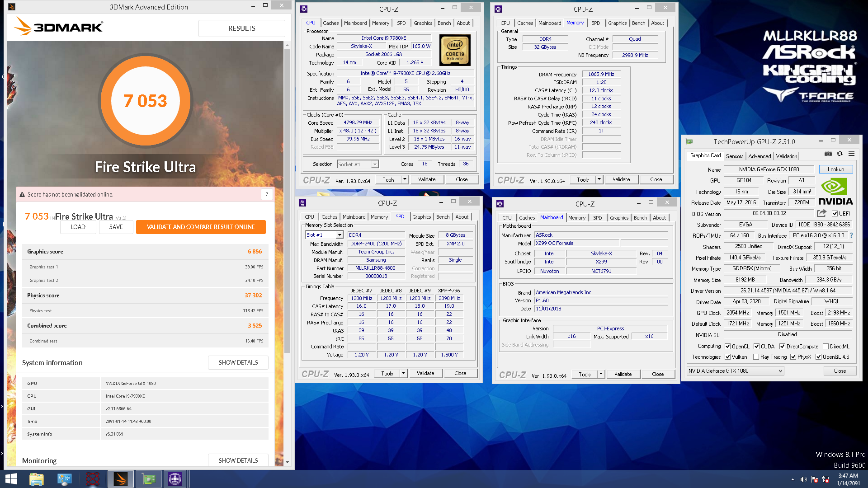Image resolution: width=868 pixels, height=488 pixels.
Task: Toggle the PhysX checkbox
Action: [x=793, y=357]
